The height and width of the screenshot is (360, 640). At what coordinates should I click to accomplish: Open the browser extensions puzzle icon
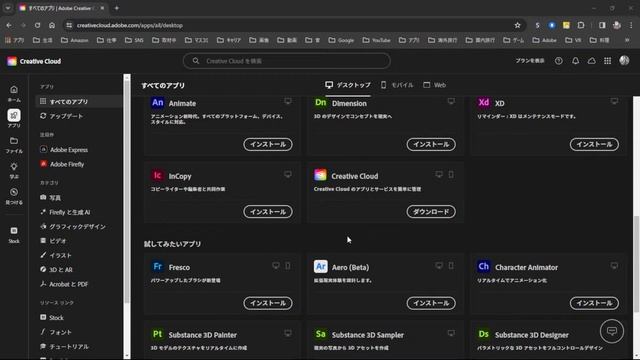click(x=581, y=25)
